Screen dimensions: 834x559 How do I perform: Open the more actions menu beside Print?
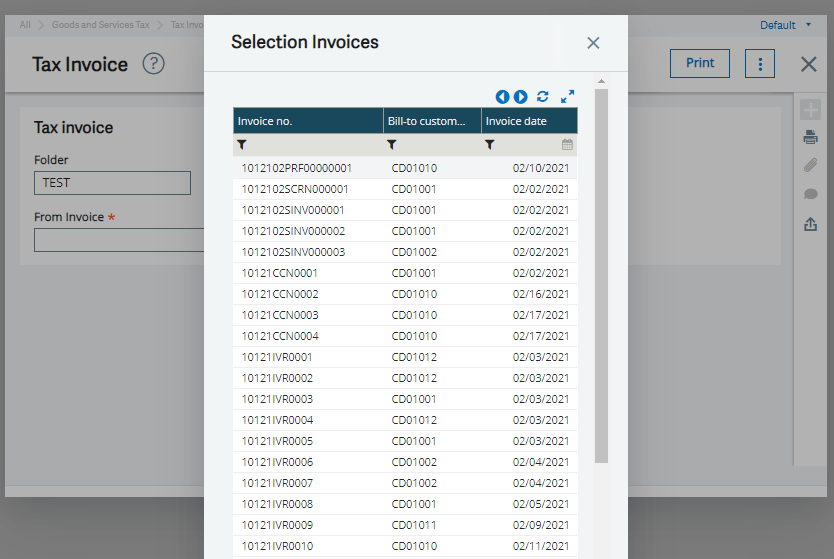pos(760,64)
